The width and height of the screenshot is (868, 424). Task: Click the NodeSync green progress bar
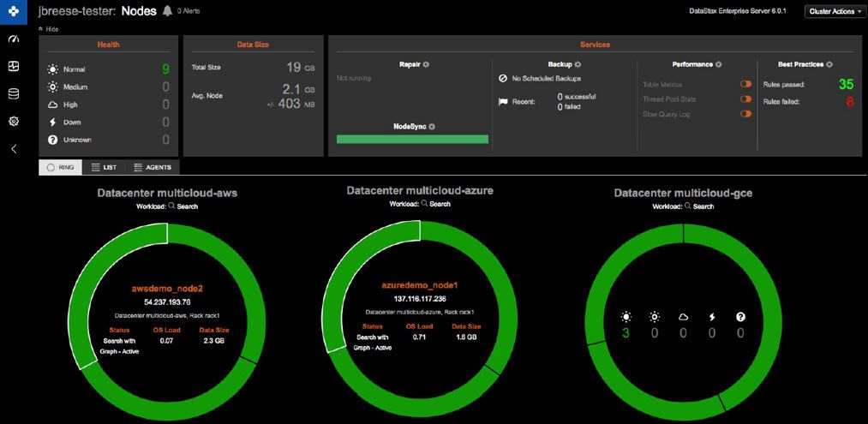click(412, 139)
